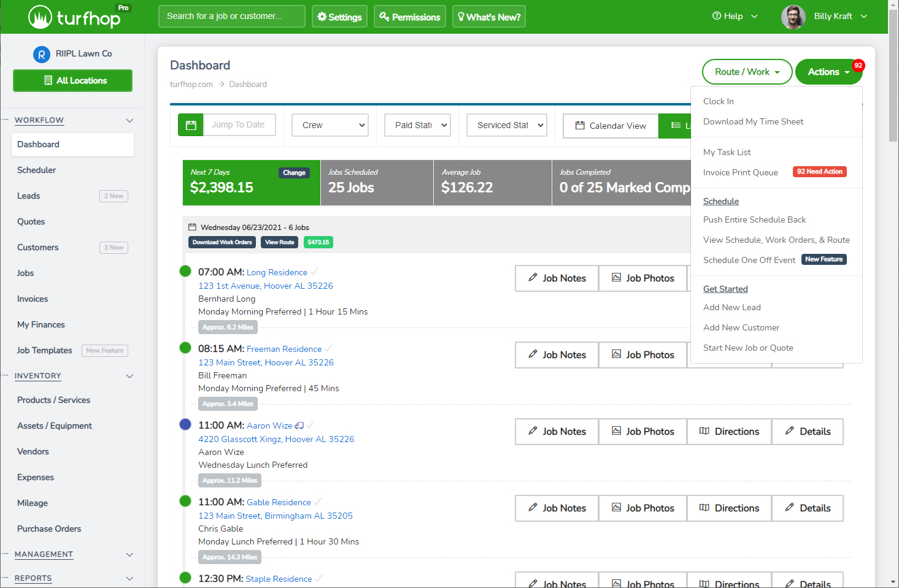The image size is (899, 588).
Task: Click the green calendar icon beside Jump To Date
Action: (x=191, y=125)
